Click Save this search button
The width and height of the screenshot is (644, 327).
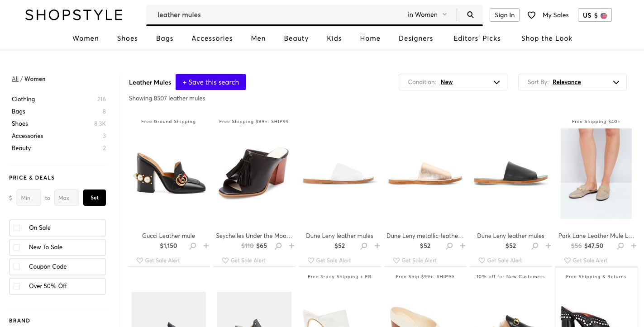[x=210, y=82]
